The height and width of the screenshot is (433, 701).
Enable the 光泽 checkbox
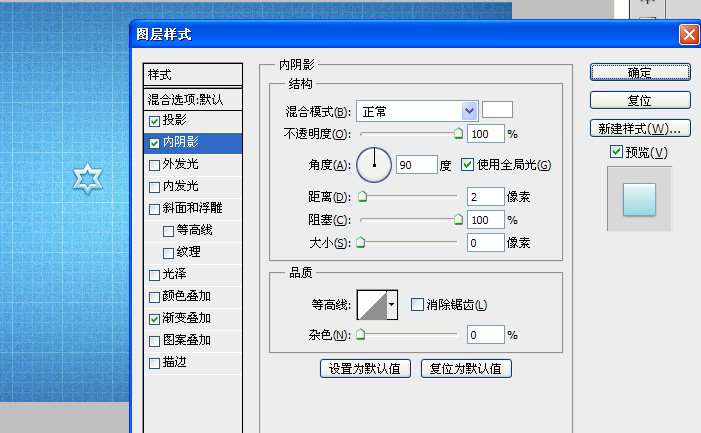tap(154, 275)
